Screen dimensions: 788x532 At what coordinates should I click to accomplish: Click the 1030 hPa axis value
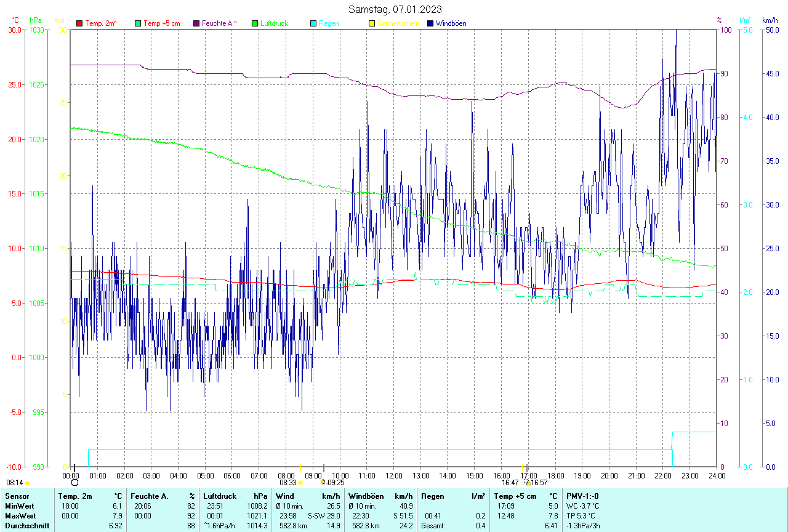[37, 30]
